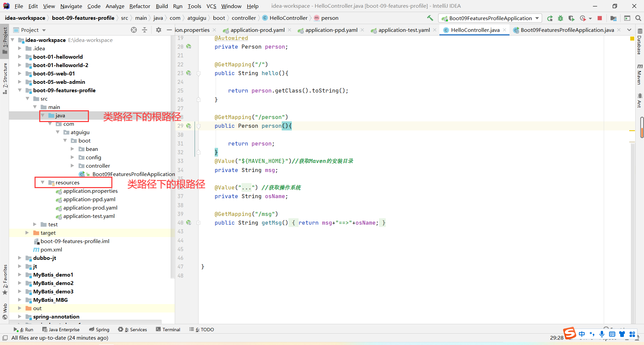Image resolution: width=644 pixels, height=345 pixels.
Task: Open Search Everywhere magnifier icon
Action: pyautogui.click(x=638, y=18)
